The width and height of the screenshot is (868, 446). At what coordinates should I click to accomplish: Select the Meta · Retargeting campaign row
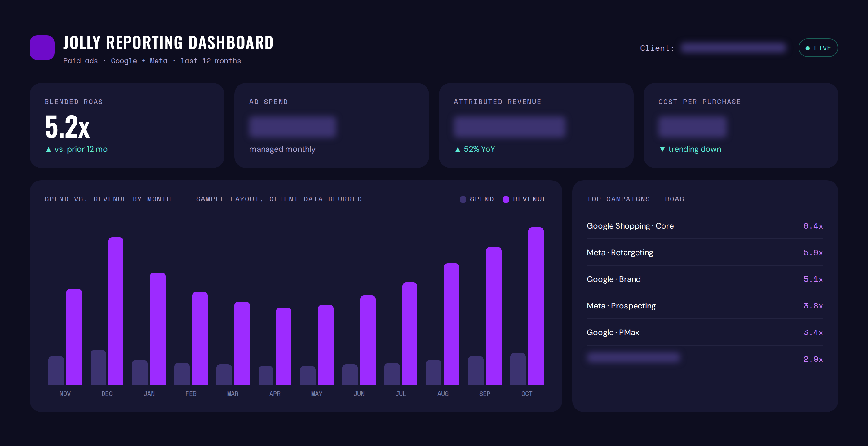point(705,252)
